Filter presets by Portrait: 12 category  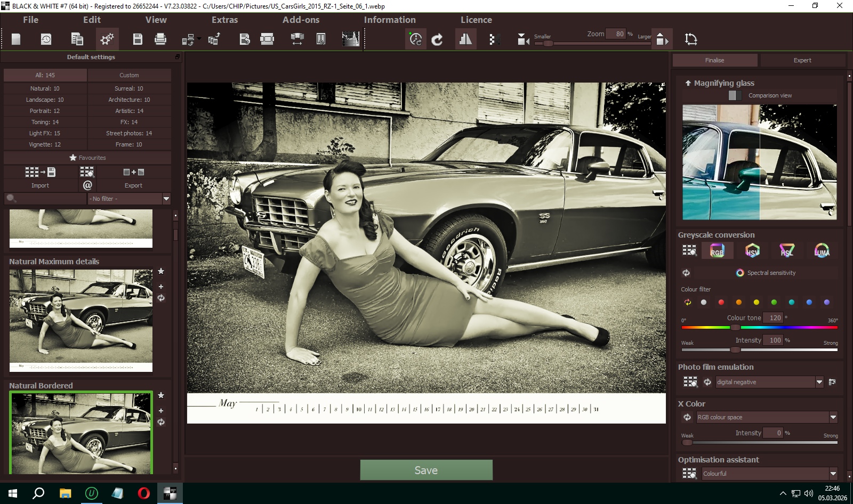tap(45, 111)
